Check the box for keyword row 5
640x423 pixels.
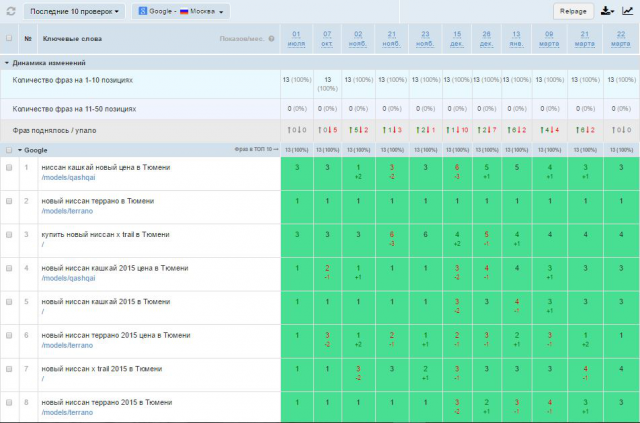(9, 302)
